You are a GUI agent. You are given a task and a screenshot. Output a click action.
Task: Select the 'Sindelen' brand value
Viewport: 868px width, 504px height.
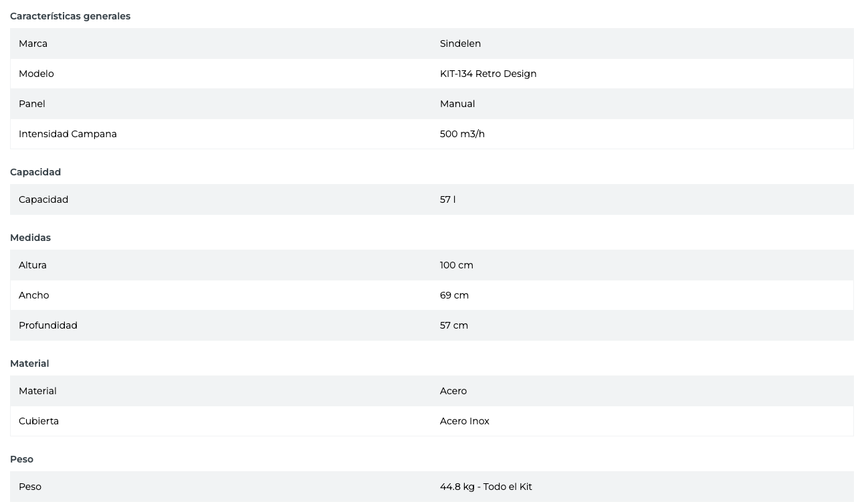coord(460,44)
